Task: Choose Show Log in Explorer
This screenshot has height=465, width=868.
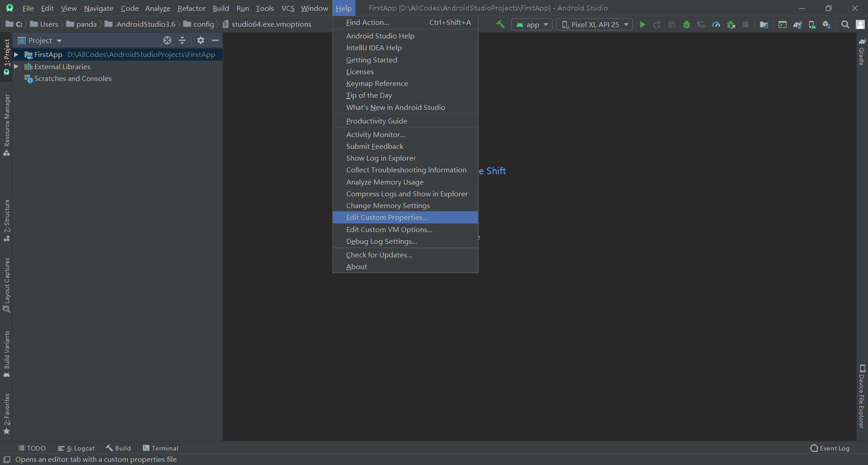Action: point(405,158)
